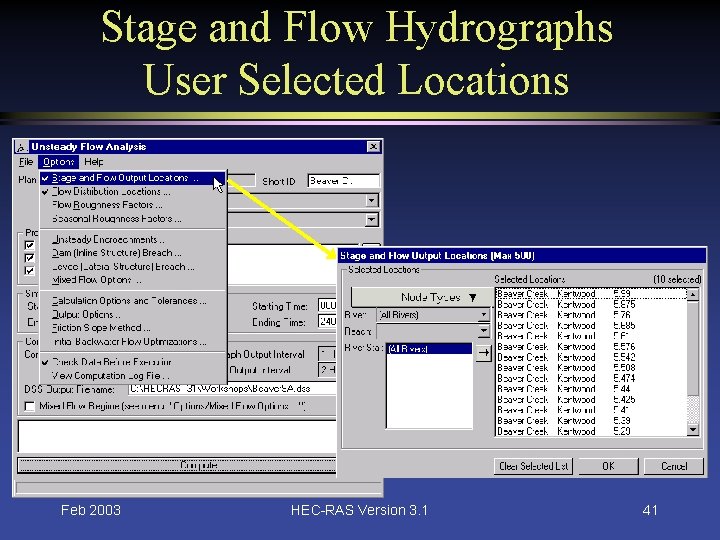Click the DSS Output Filename field
This screenshot has height=540, width=720.
click(232, 389)
